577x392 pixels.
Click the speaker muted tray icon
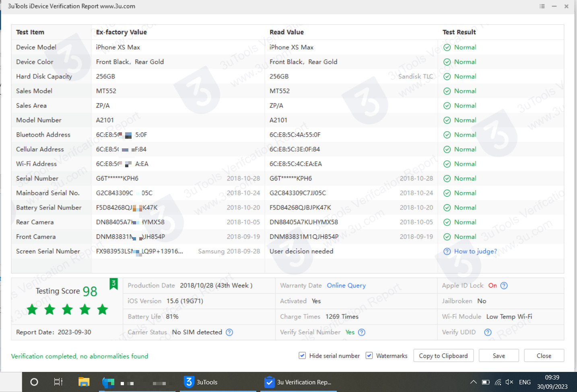[x=509, y=382]
